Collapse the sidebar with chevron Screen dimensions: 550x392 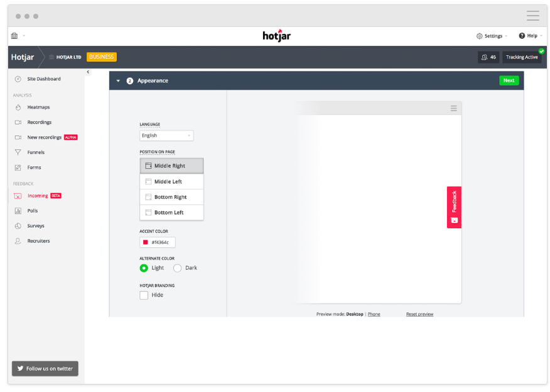click(x=88, y=72)
